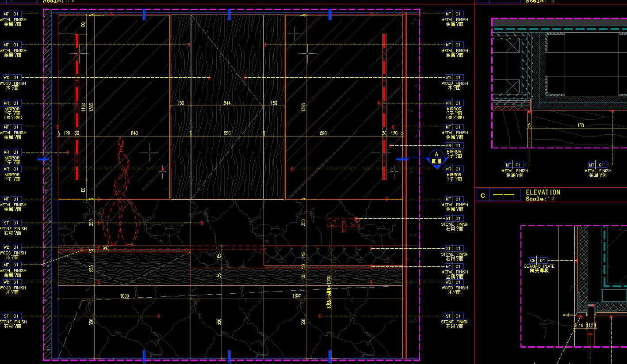Click the red twisted sculpture outline
This screenshot has width=627, height=364.
121,192
